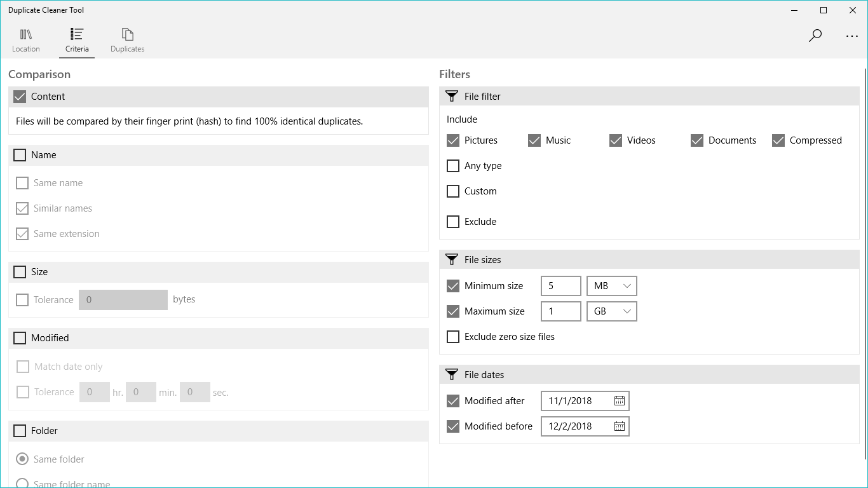Click the Modified after date field
Viewport: 868px width, 488px height.
[x=575, y=401]
